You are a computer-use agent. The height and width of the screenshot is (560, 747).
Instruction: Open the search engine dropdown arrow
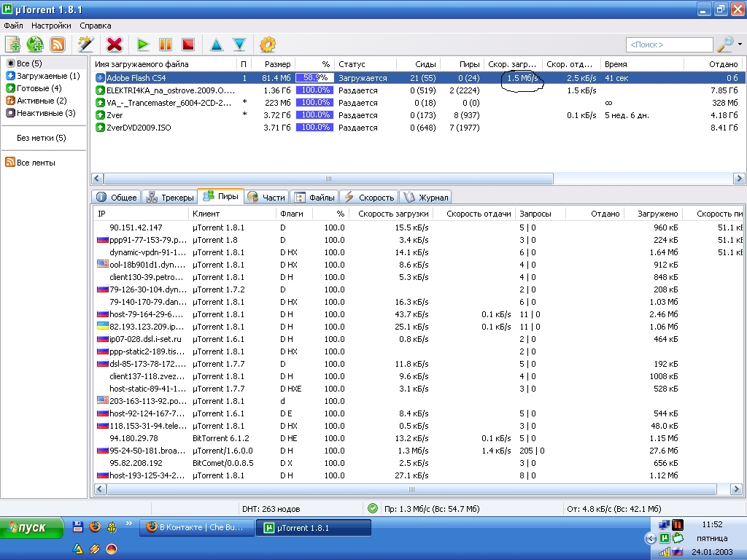[x=740, y=44]
